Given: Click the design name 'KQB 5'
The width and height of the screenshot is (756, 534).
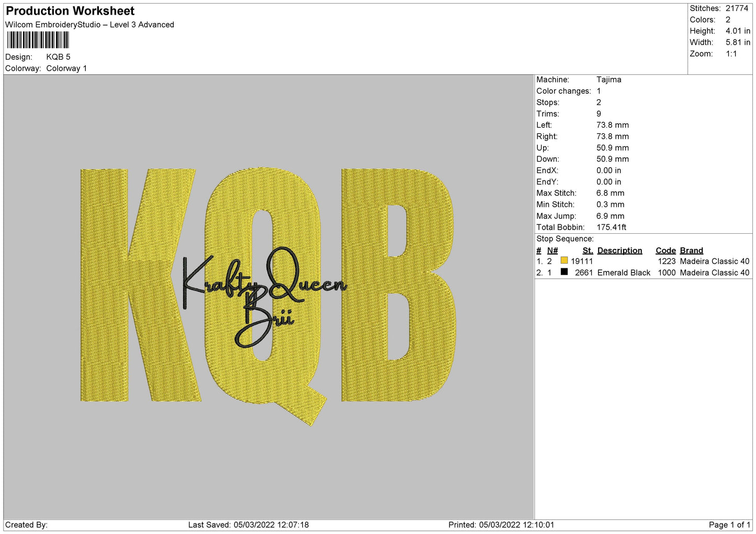Looking at the screenshot, I should (x=58, y=57).
